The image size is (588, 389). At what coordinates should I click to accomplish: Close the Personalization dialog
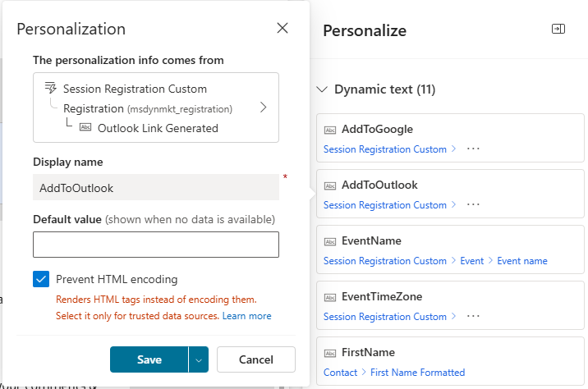tap(283, 29)
